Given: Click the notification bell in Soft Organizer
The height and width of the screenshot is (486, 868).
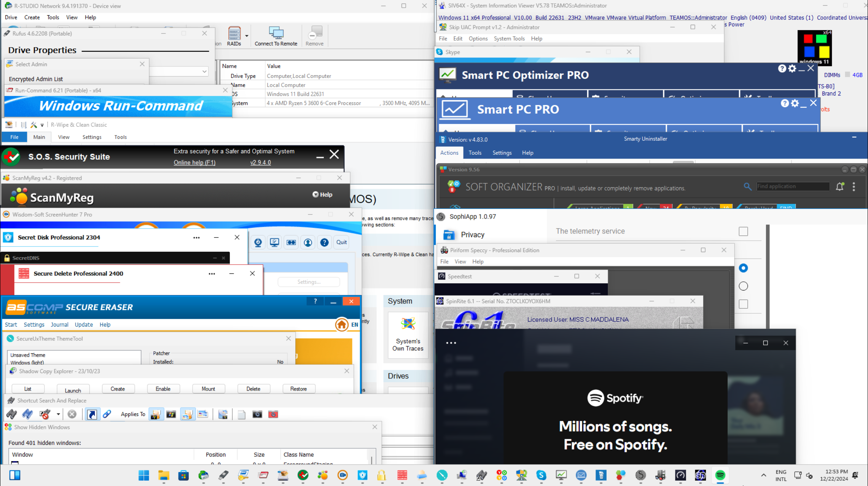Looking at the screenshot, I should (840, 186).
